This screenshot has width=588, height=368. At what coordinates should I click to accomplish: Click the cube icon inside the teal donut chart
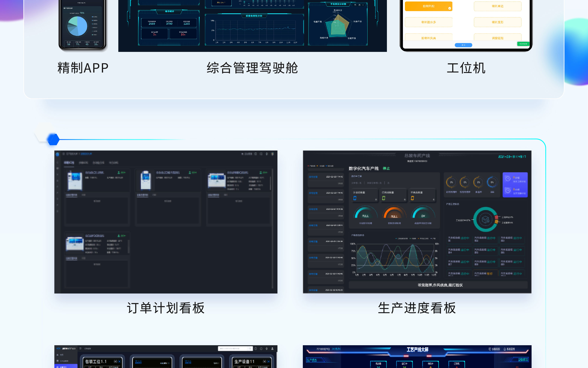[486, 220]
